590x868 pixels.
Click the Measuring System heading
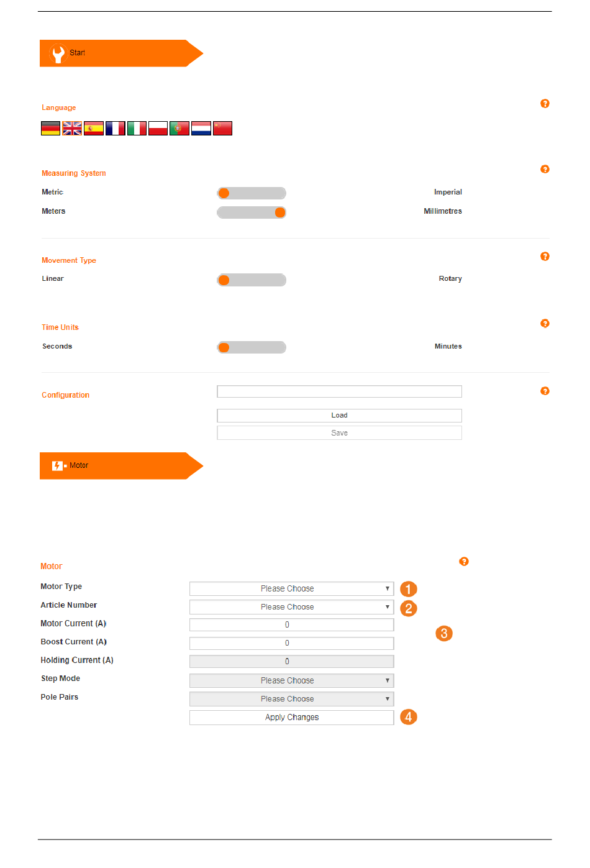[x=74, y=173]
